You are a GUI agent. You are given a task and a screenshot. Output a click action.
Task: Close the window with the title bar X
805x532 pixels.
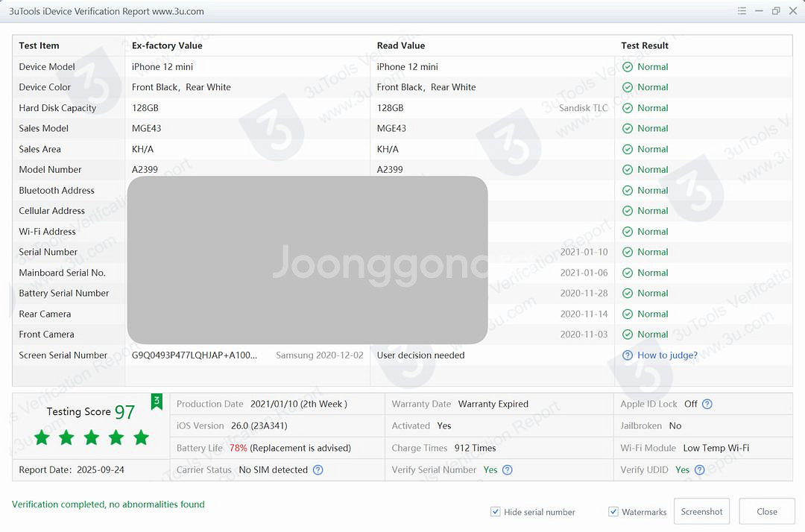(x=792, y=10)
